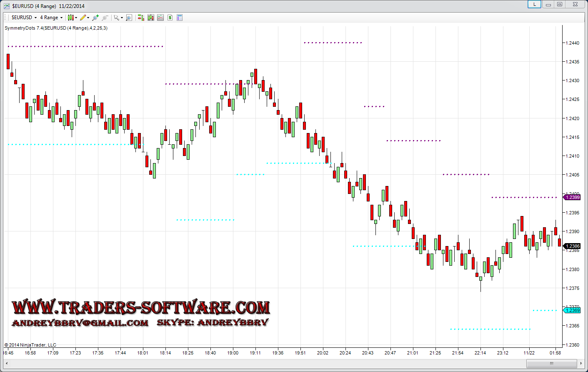
Task: Open the Data Box magnifier icon
Action: pos(129,18)
